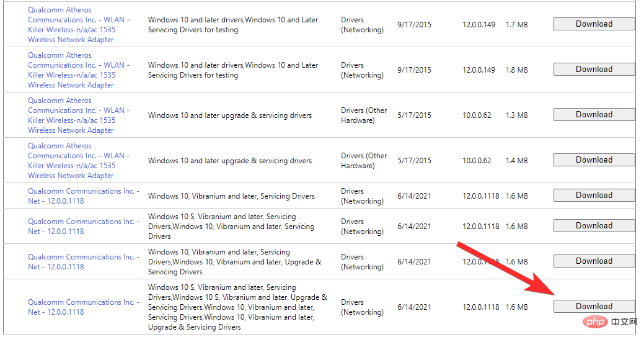Screen dimensions: 644x342
Task: Download the 1.7 MB Killer Wireless 1535 driver
Action: tap(594, 24)
